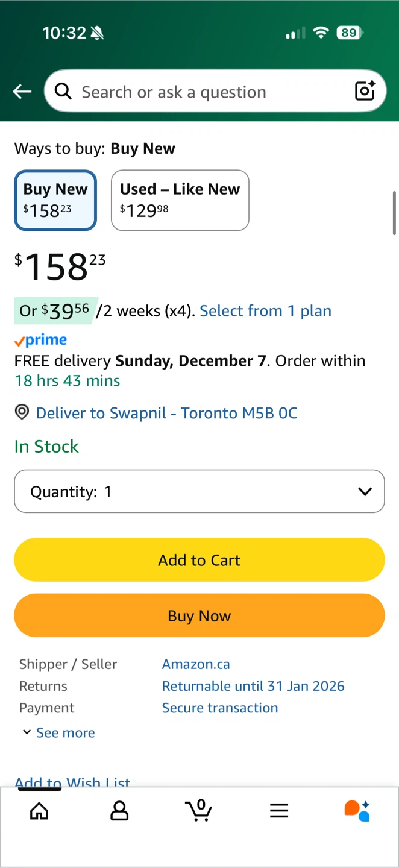The width and height of the screenshot is (399, 868).
Task: Launch the Rufus AI assistant icon
Action: click(357, 811)
